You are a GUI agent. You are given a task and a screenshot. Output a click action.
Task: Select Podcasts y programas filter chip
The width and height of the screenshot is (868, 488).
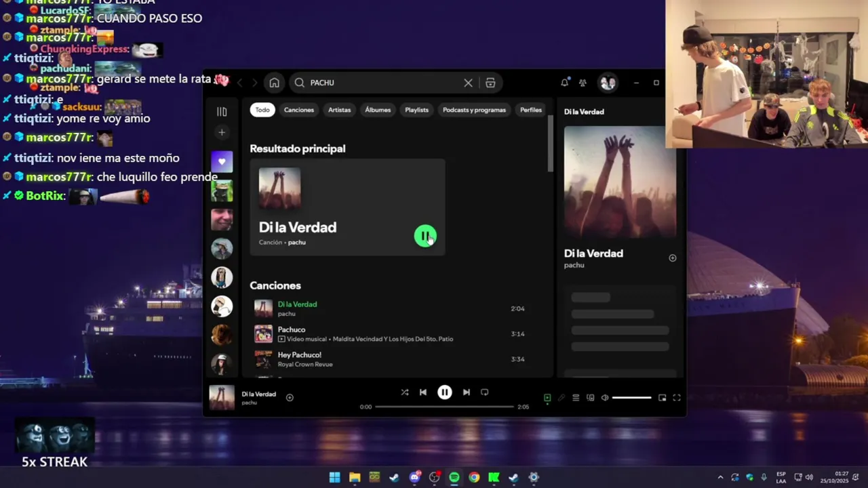click(474, 110)
